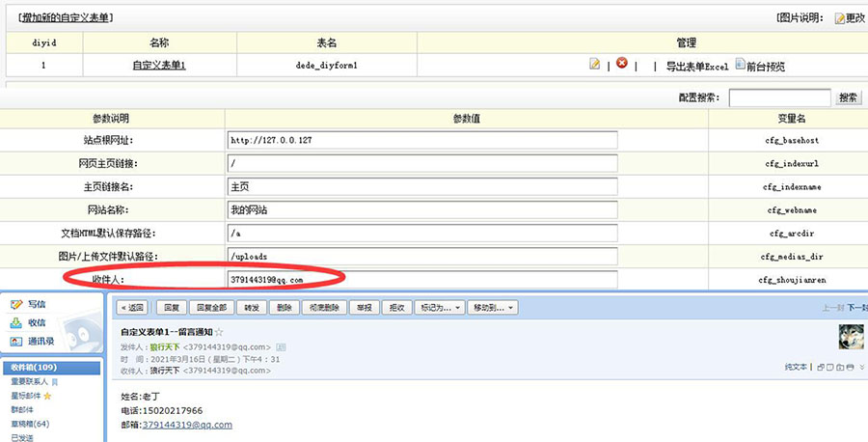Viewport: 868px width, 442px height.
Task: Click the yellow star beside 星标邮件
Action: (x=47, y=396)
